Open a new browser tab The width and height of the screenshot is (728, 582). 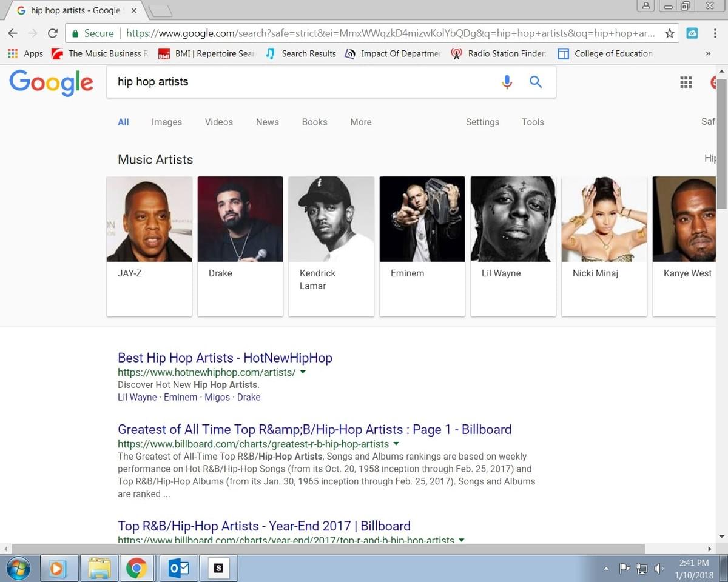click(x=160, y=10)
